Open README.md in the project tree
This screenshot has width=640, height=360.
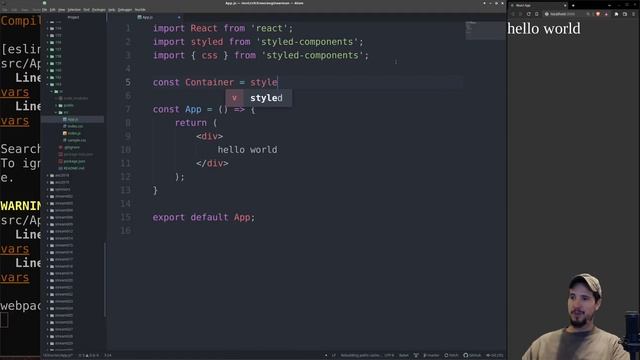click(x=74, y=168)
